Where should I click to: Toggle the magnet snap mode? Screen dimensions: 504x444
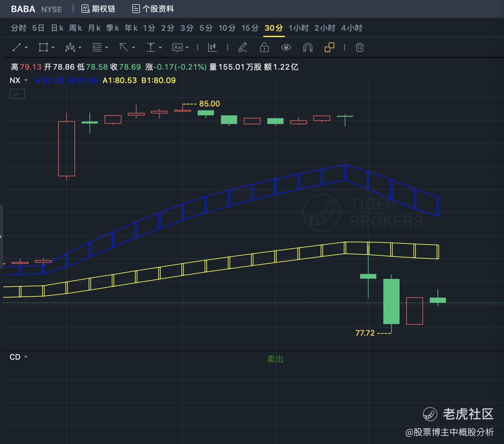click(x=308, y=48)
